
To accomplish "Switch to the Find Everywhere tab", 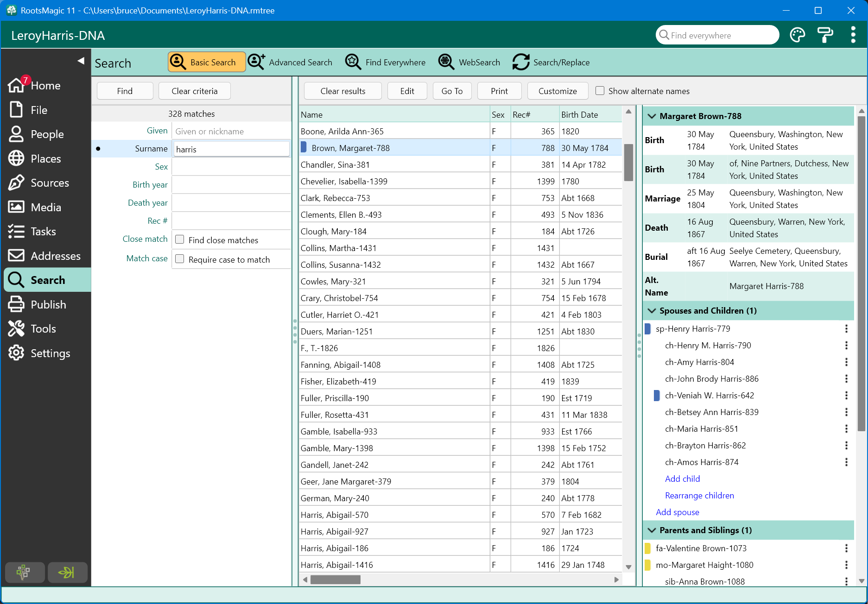I will click(385, 62).
